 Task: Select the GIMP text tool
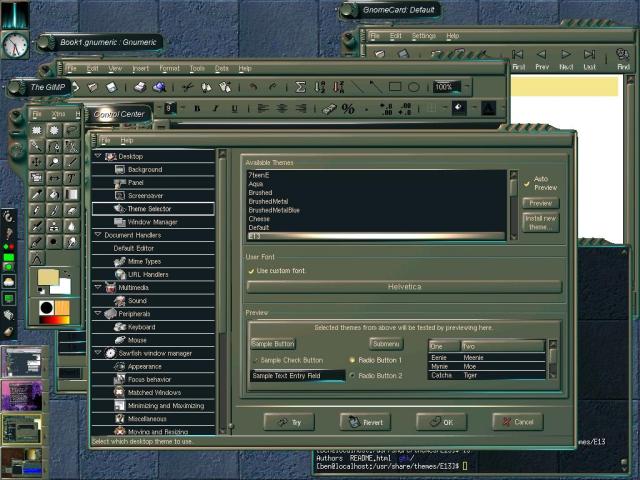pyautogui.click(x=71, y=178)
